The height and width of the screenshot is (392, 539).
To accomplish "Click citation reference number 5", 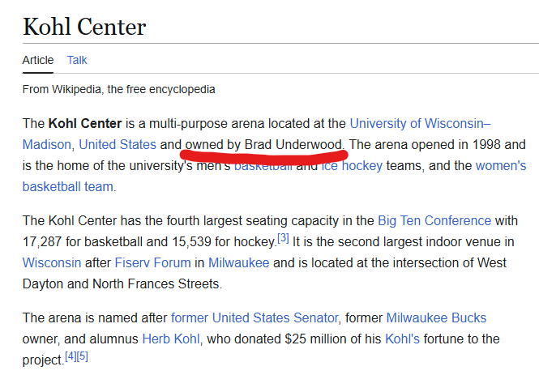I will click(x=82, y=356).
